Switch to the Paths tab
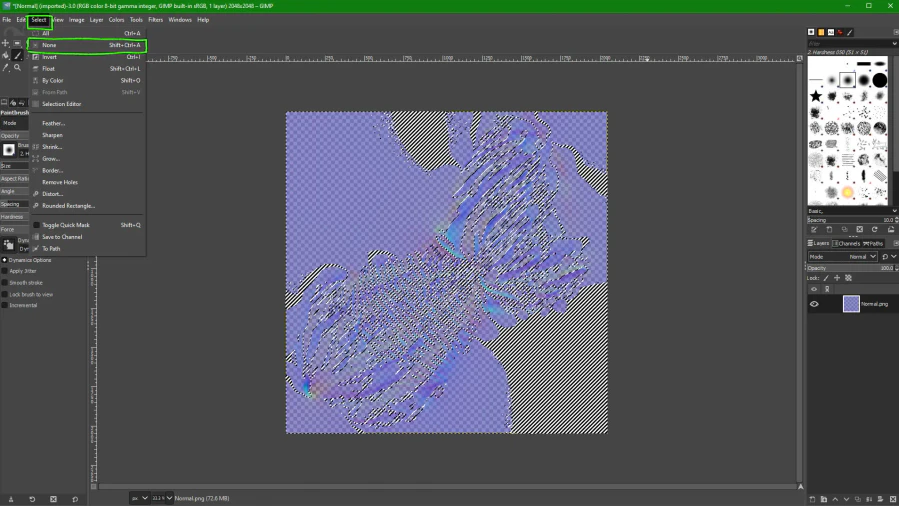The width and height of the screenshot is (899, 506). 873,243
